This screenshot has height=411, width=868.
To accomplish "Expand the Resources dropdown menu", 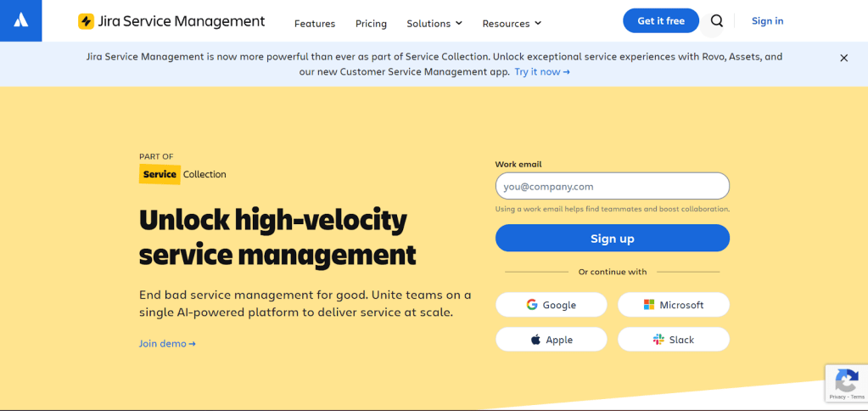I will [512, 24].
